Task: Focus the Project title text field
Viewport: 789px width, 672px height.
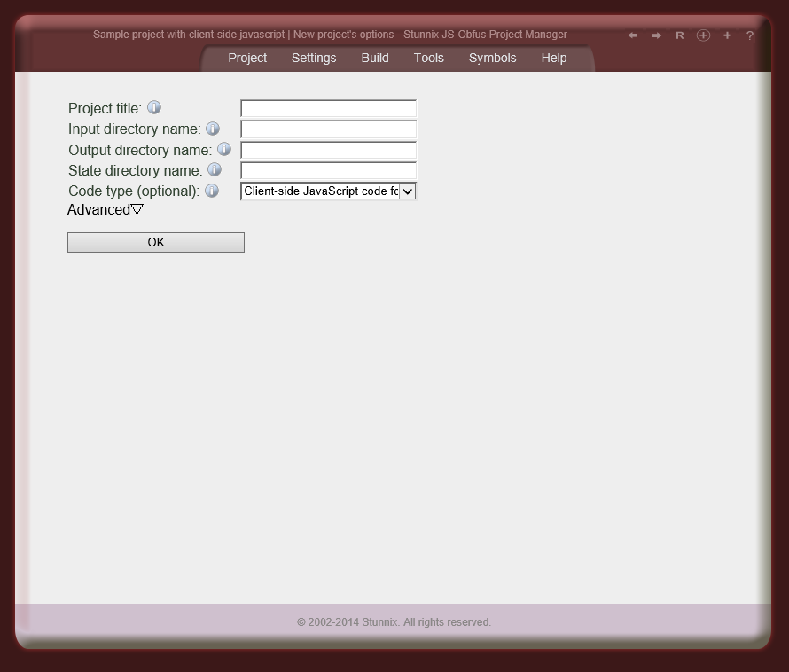Action: pyautogui.click(x=328, y=109)
